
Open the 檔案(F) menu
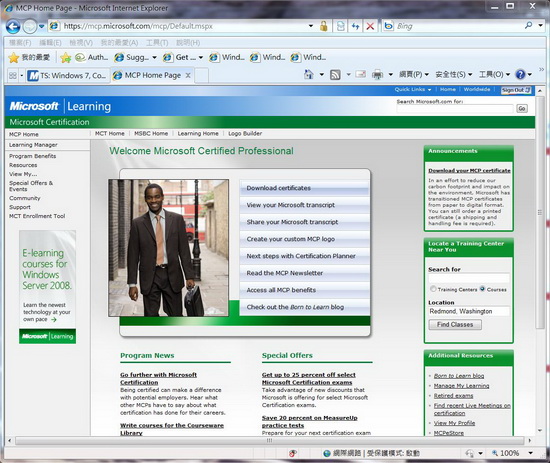(20, 43)
